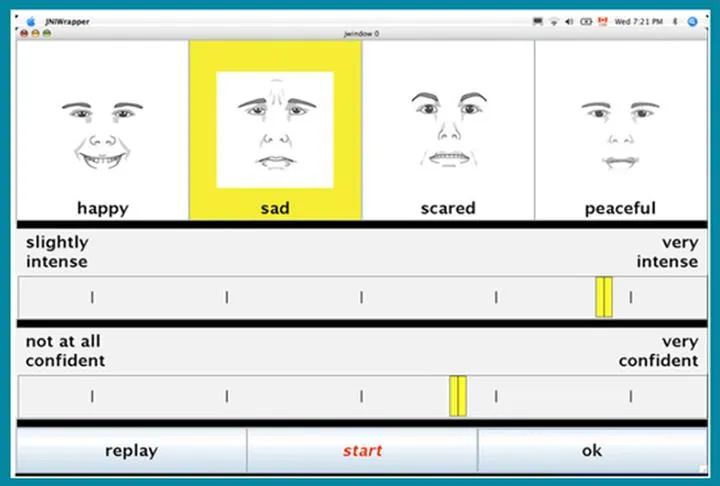Select the peaceful face image
The width and height of the screenshot is (720, 486).
(x=620, y=130)
